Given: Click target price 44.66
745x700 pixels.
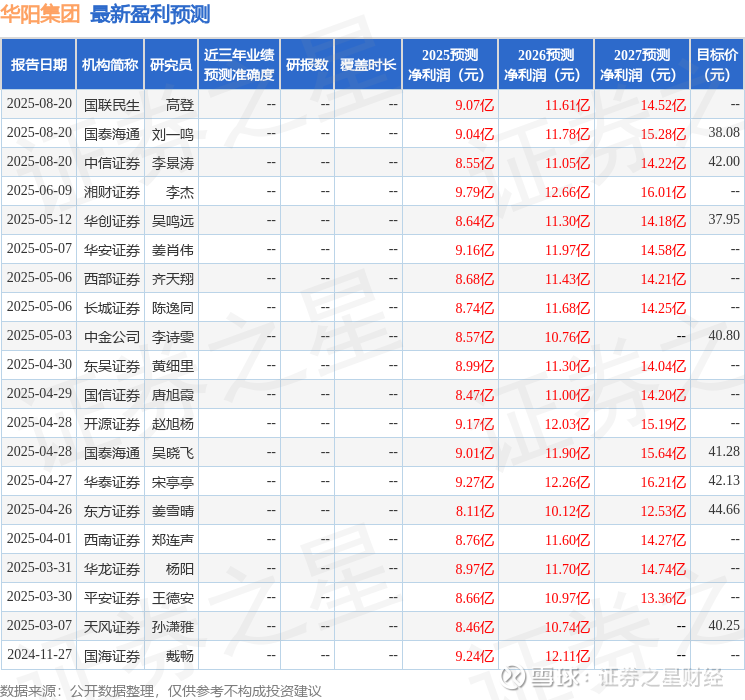Looking at the screenshot, I should [724, 509].
